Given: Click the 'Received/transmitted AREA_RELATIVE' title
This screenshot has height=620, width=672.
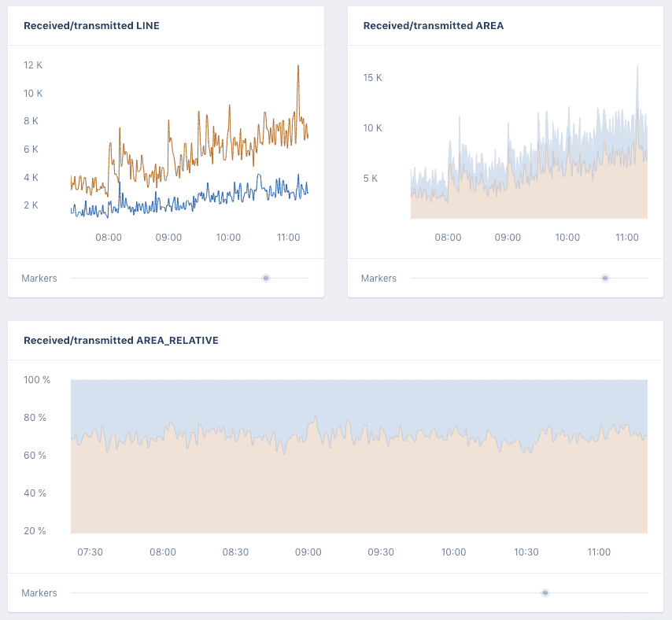Looking at the screenshot, I should (121, 340).
